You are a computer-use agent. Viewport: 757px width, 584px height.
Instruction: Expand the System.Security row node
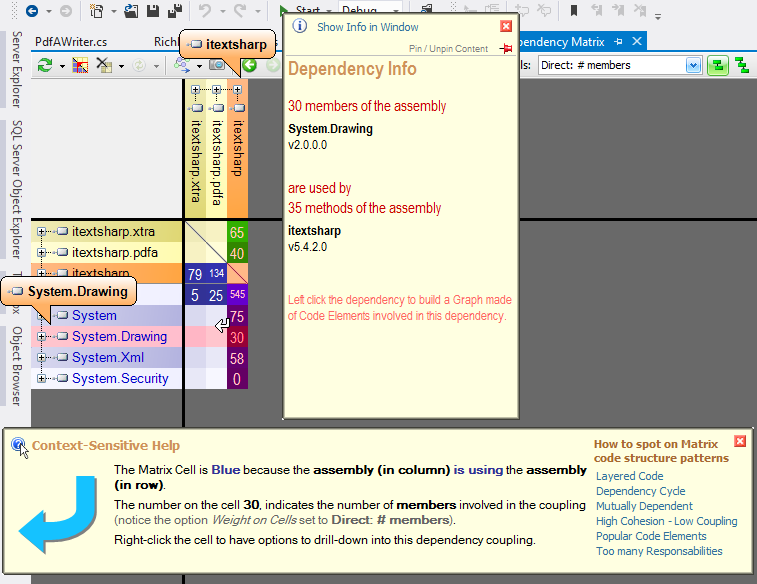pos(42,378)
